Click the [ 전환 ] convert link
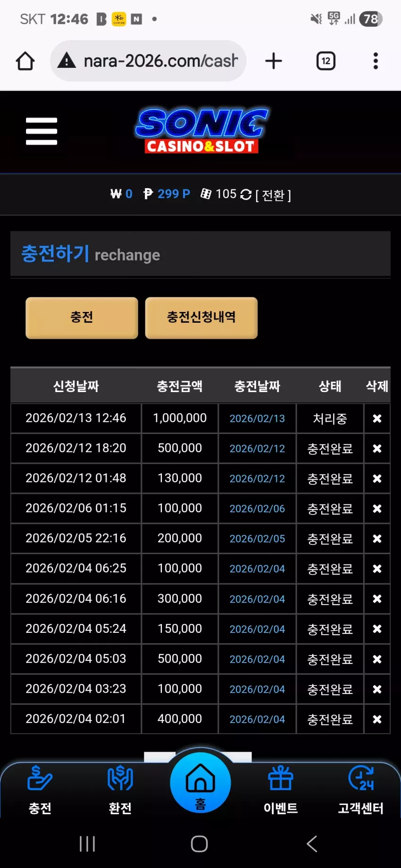The height and width of the screenshot is (868, 401). [x=273, y=195]
